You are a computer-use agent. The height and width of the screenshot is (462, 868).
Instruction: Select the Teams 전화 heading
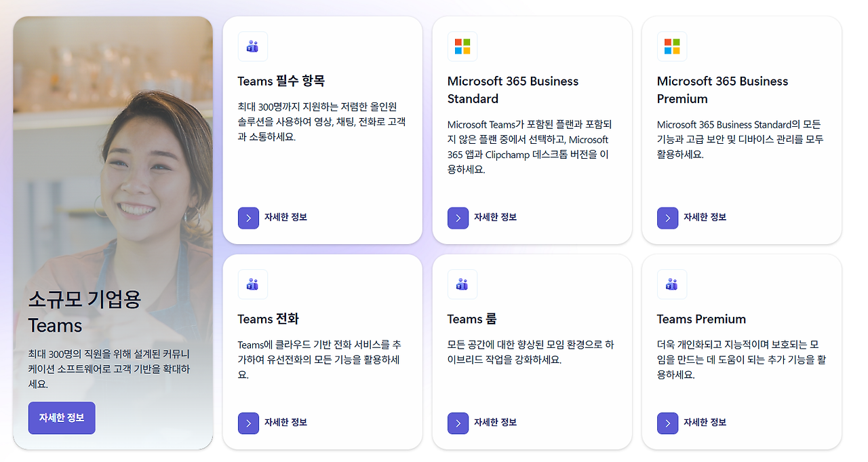pos(269,319)
